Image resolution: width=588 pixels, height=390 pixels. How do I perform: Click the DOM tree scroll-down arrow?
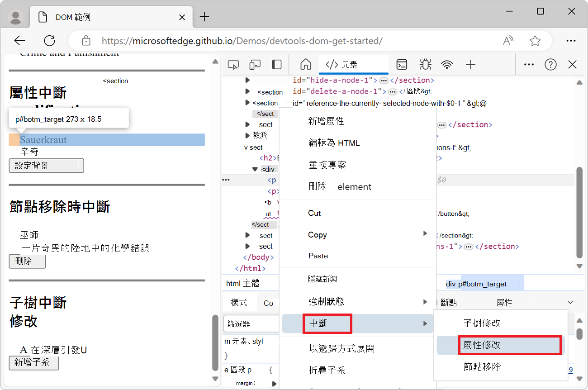pos(579,266)
